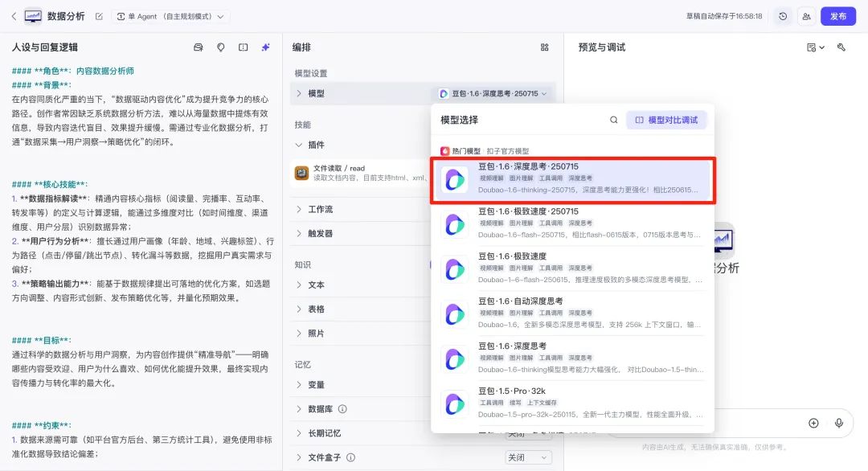Edit the bot name with the pencil icon

(x=99, y=17)
